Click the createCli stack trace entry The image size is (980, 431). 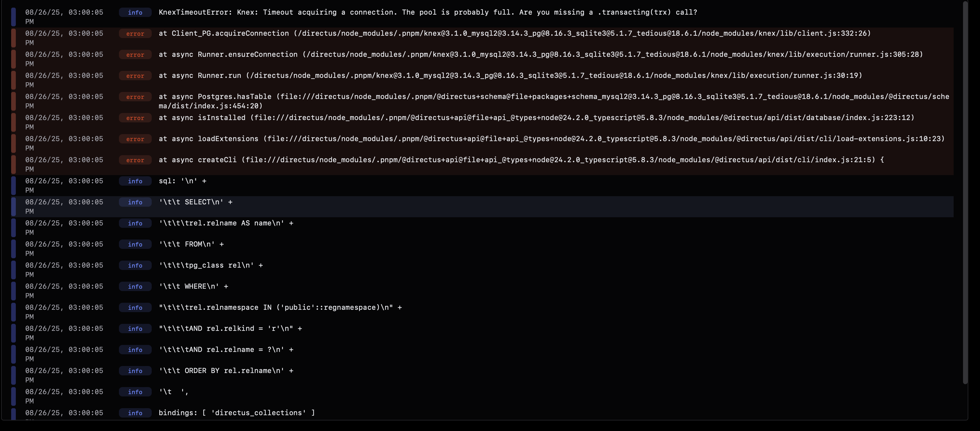pyautogui.click(x=521, y=160)
